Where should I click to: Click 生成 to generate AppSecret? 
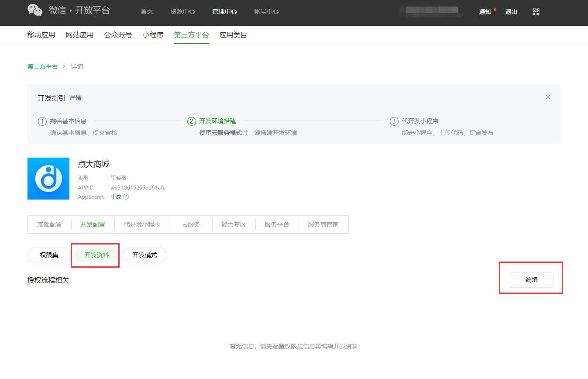coord(116,197)
